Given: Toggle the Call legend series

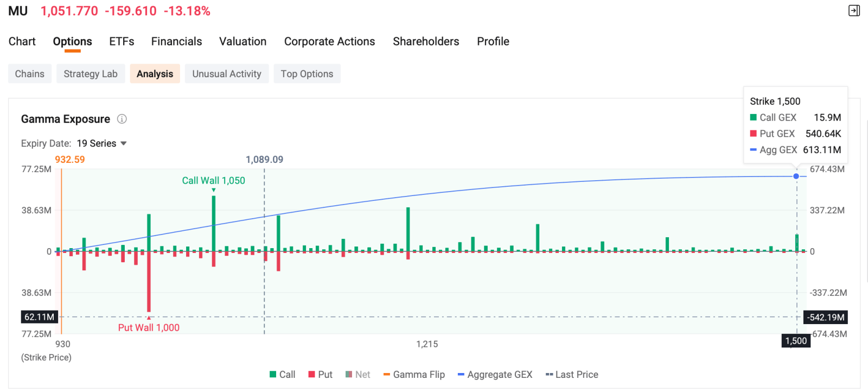Looking at the screenshot, I should point(283,375).
